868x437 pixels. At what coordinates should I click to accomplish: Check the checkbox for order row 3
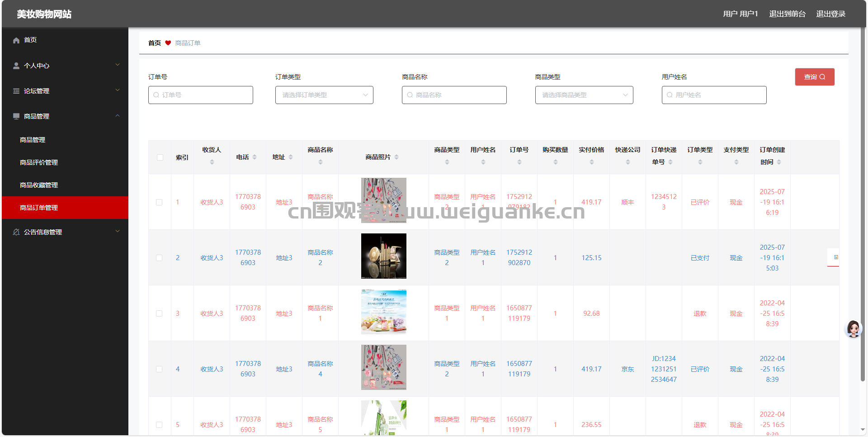[x=159, y=313]
